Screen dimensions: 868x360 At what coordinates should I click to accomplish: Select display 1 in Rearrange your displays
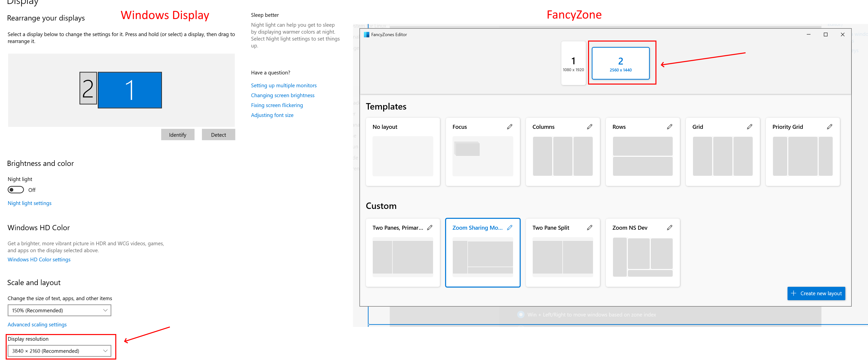tap(130, 90)
